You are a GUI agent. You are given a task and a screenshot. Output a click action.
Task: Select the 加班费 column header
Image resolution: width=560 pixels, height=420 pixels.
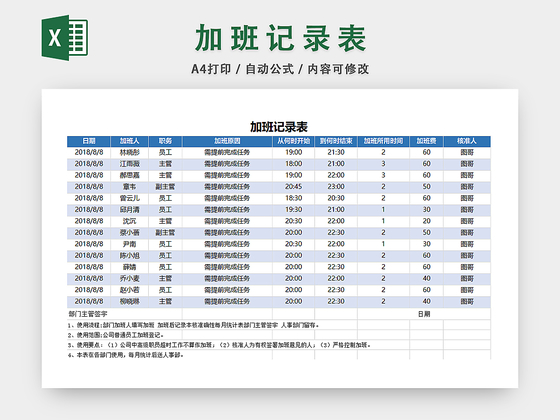click(x=426, y=141)
